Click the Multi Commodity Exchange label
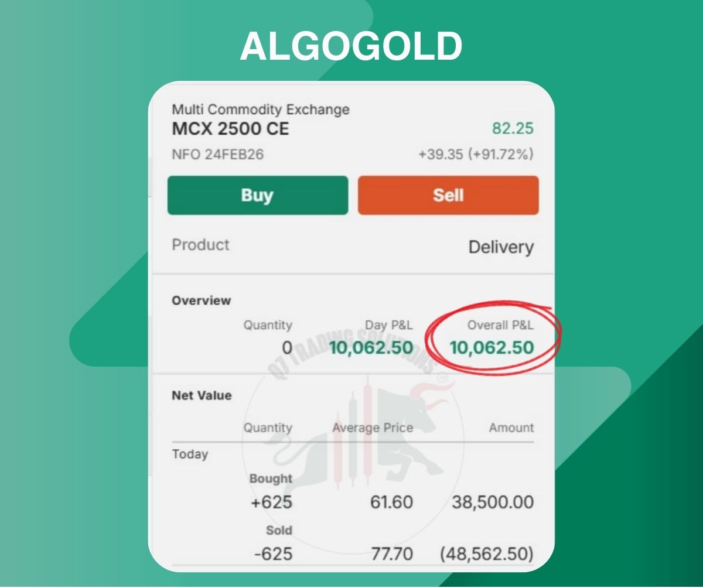 (x=260, y=110)
